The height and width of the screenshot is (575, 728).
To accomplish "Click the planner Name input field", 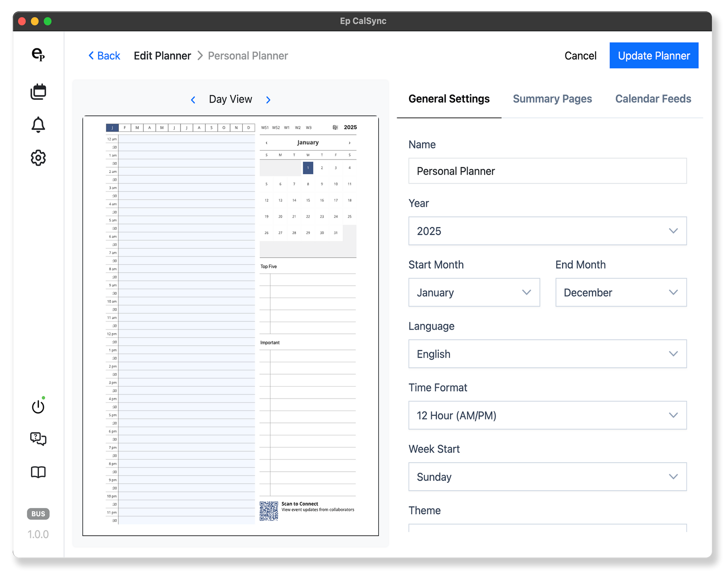I will click(547, 171).
